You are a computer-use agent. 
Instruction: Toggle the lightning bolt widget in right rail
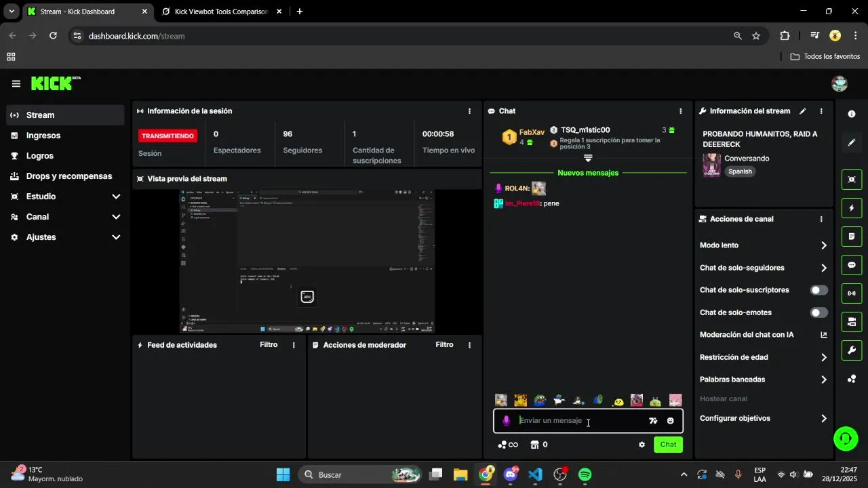pyautogui.click(x=852, y=207)
